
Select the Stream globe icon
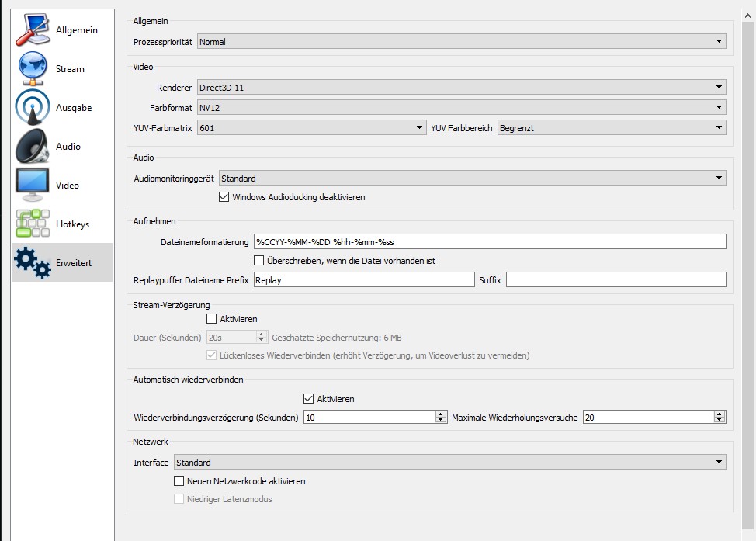point(33,68)
